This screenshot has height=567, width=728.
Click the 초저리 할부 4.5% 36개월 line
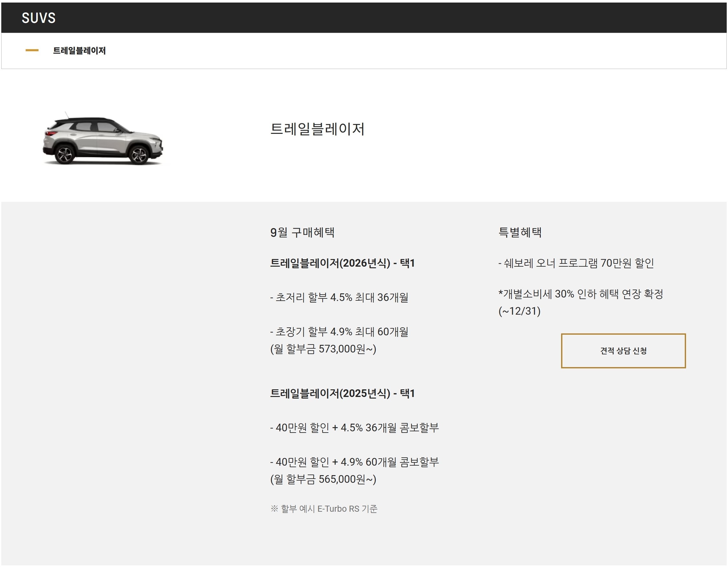[x=339, y=297]
